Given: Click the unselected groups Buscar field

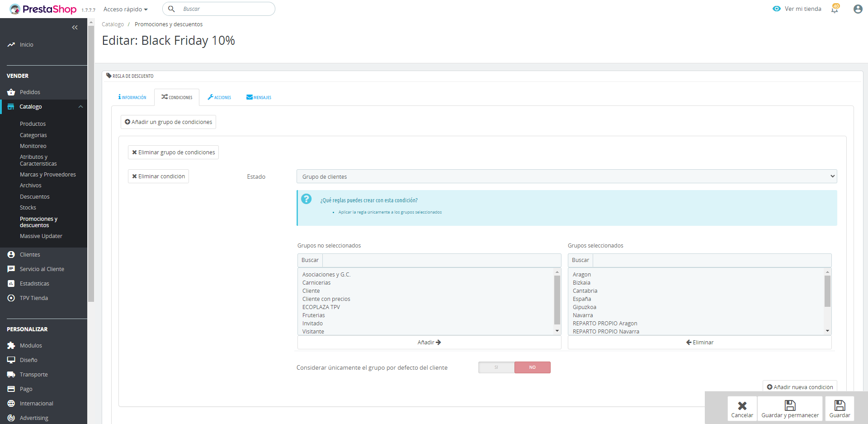Looking at the screenshot, I should coord(441,260).
